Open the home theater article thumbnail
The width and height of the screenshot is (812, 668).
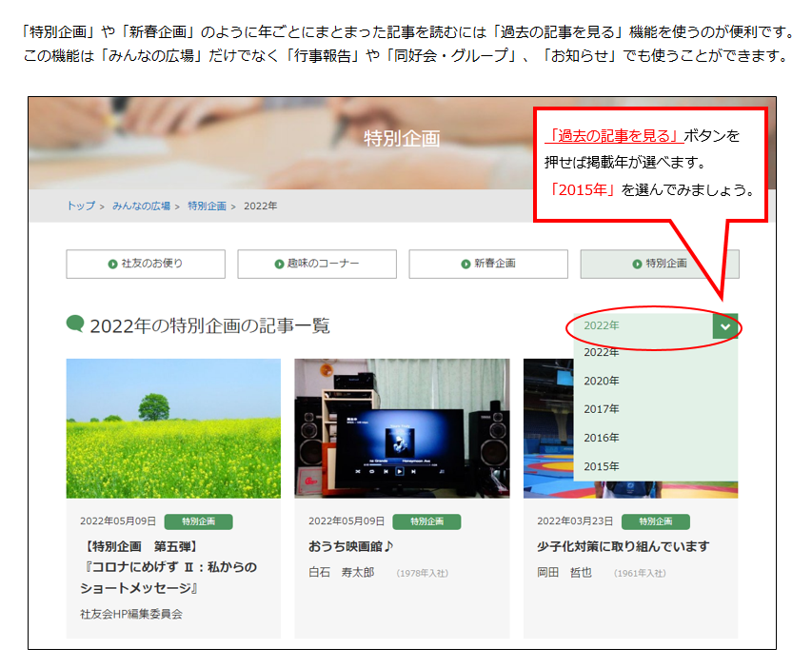click(x=402, y=429)
